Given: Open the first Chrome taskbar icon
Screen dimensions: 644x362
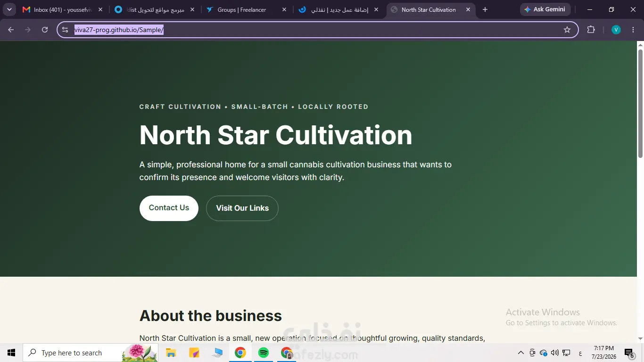Looking at the screenshot, I should click(x=240, y=353).
